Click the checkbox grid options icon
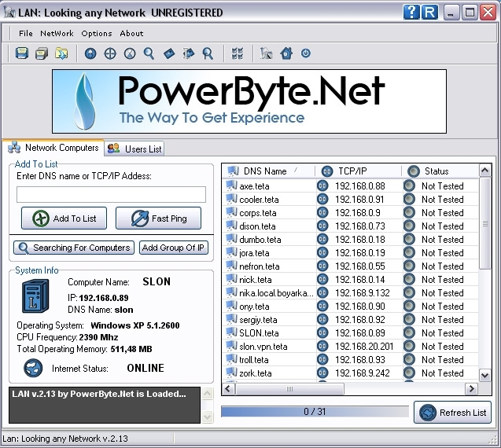This screenshot has width=501, height=448. pyautogui.click(x=238, y=53)
